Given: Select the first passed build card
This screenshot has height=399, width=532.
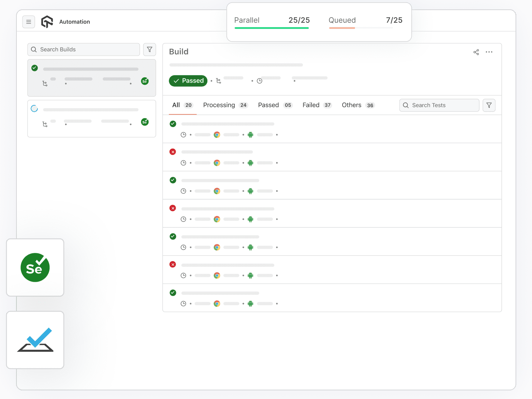Looking at the screenshot, I should pos(92,78).
